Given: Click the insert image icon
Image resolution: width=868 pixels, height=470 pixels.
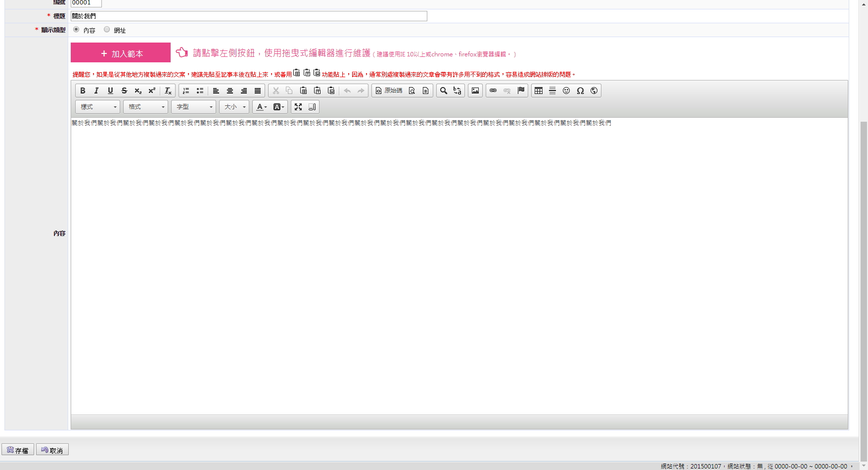Looking at the screenshot, I should [x=475, y=91].
